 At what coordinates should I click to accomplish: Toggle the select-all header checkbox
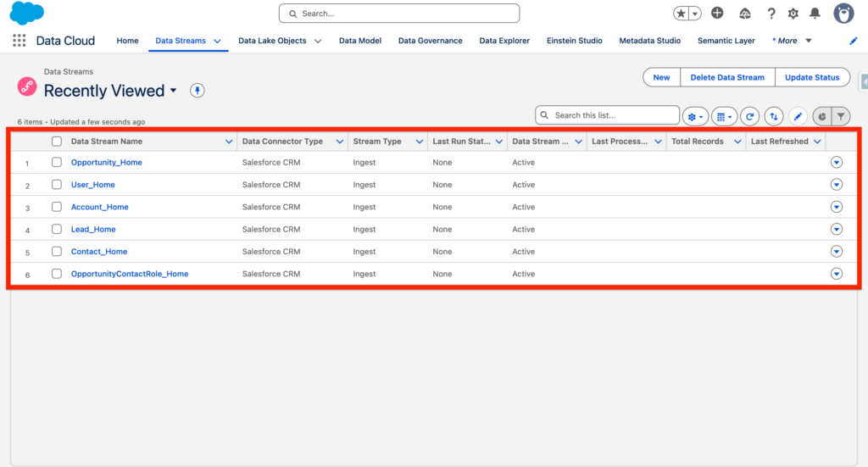click(57, 142)
